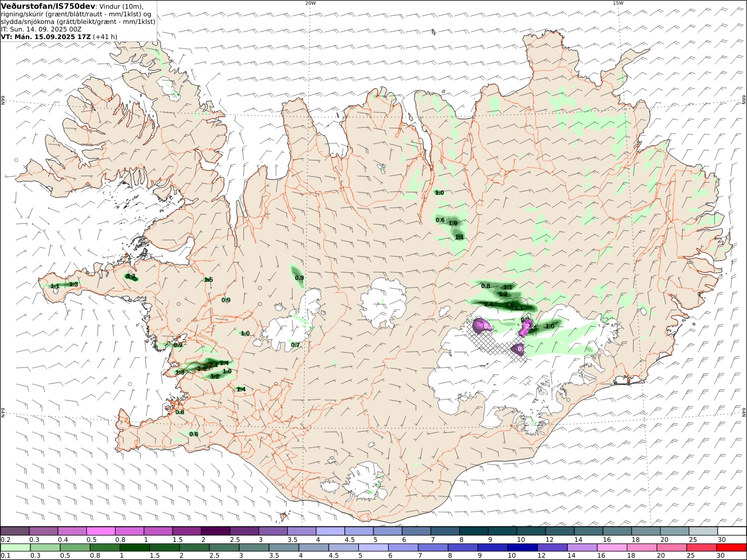
Task: Select darkest green lower swatch starting at 1
Action: point(135,548)
